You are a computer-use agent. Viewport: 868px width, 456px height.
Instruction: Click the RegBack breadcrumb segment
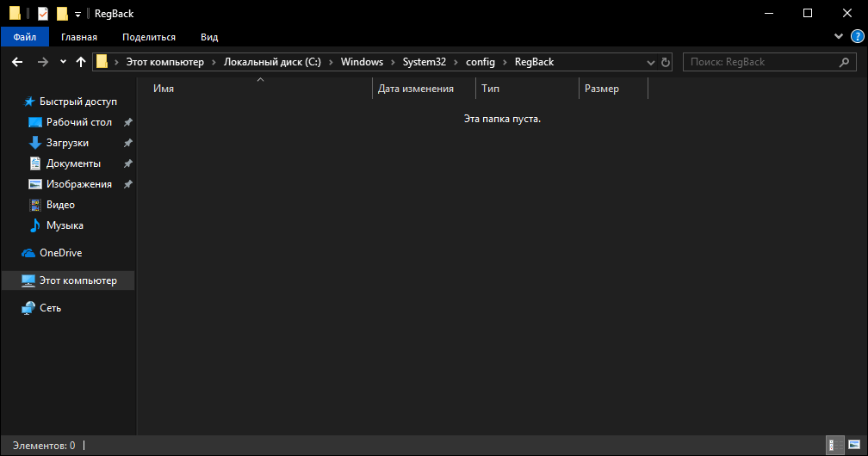tap(534, 62)
